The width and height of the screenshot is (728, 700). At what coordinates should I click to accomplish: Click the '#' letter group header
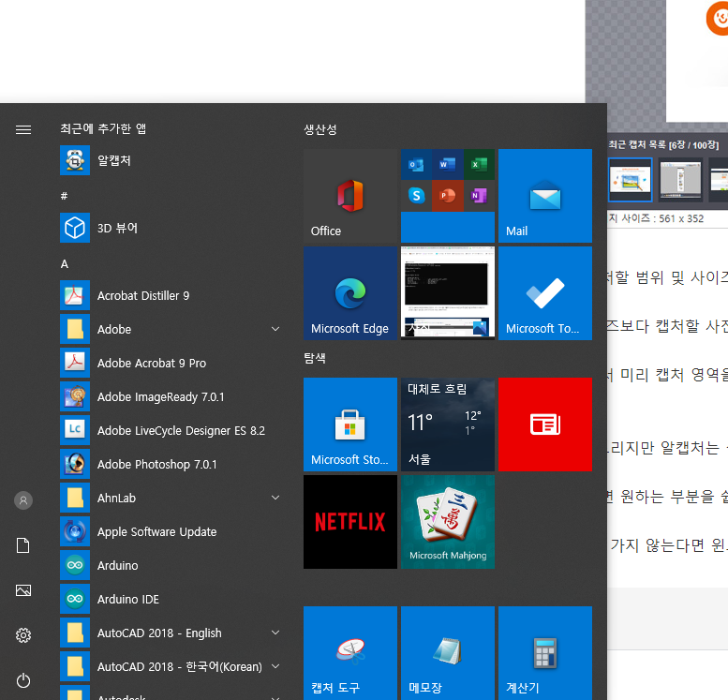pos(65,196)
